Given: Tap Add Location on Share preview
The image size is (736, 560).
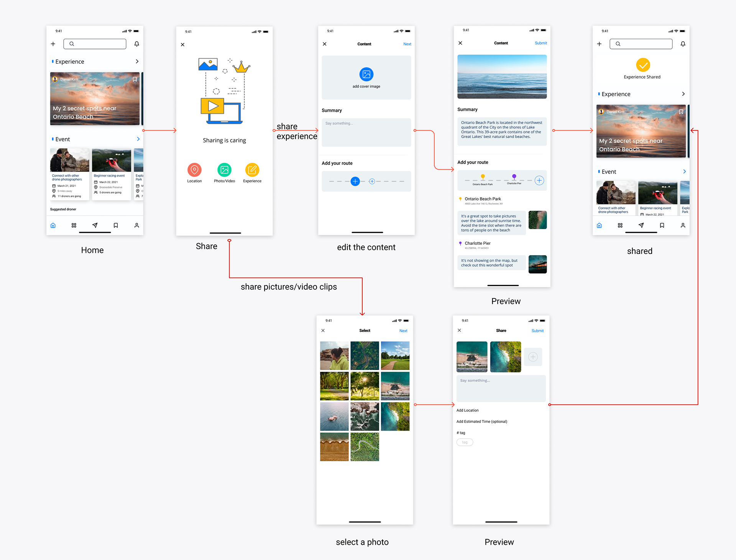Looking at the screenshot, I should coord(467,410).
